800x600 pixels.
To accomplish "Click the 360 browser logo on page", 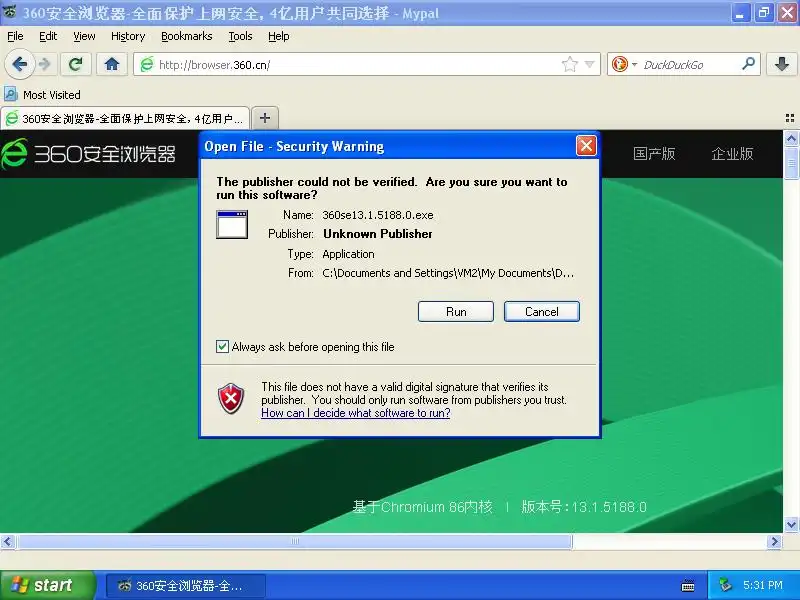I will click(x=88, y=154).
